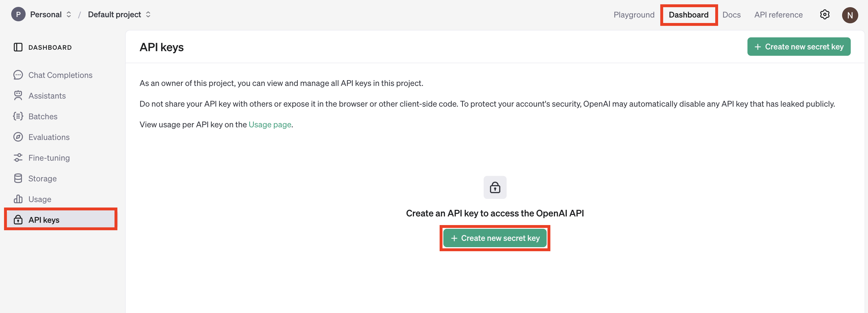Follow the Usage page link
Screen dimensions: 868x313
point(270,124)
